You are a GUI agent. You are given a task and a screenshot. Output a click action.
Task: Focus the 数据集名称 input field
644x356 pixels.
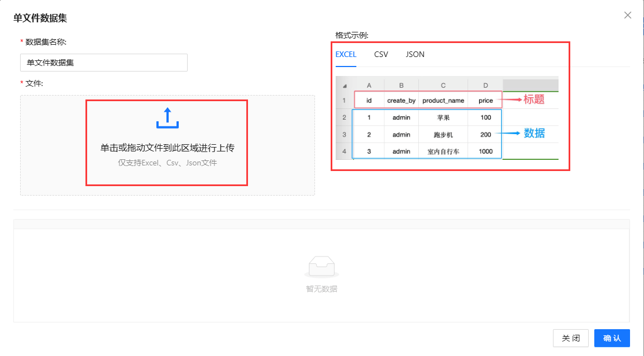103,63
